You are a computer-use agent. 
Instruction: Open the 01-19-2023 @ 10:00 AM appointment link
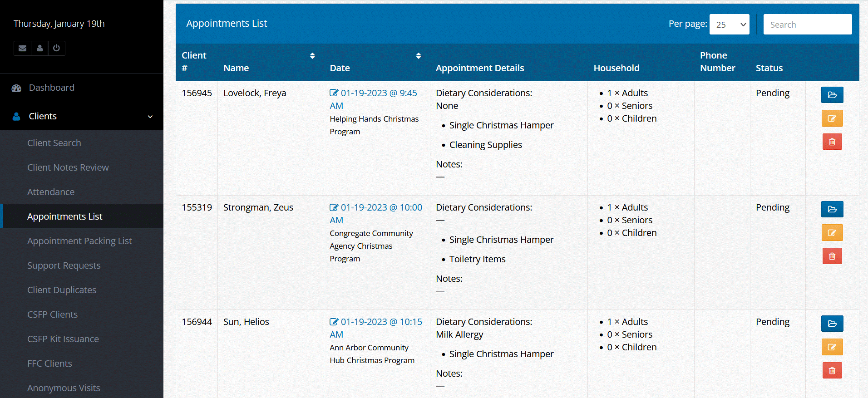pyautogui.click(x=381, y=207)
